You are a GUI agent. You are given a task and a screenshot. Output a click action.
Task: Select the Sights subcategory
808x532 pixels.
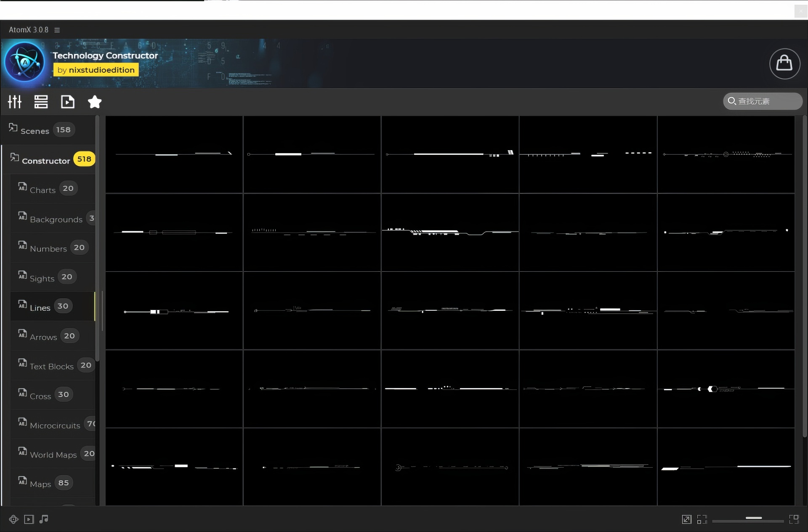[53, 277]
